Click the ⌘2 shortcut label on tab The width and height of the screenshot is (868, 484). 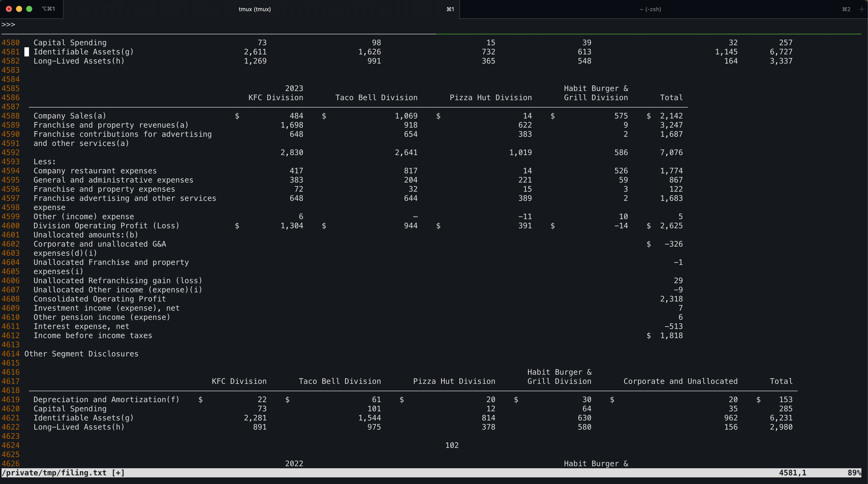coord(846,9)
